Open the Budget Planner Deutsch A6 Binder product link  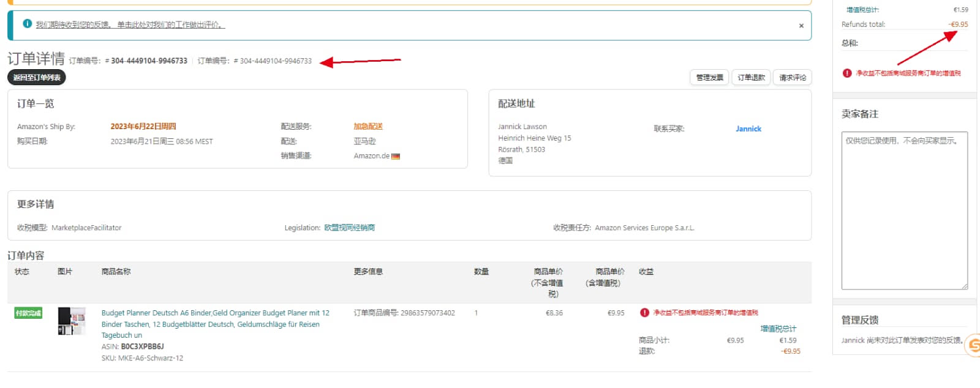[215, 313]
